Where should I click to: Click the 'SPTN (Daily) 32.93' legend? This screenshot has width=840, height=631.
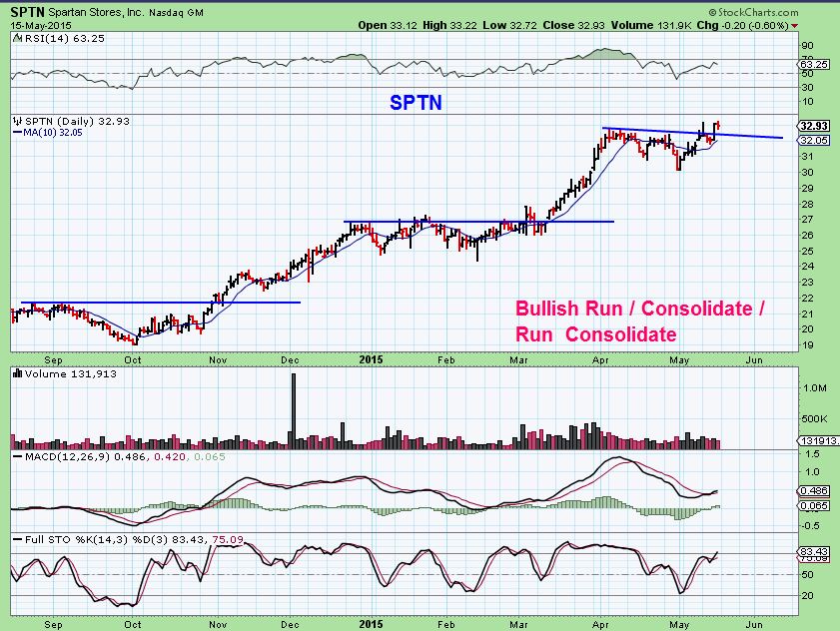(77, 121)
